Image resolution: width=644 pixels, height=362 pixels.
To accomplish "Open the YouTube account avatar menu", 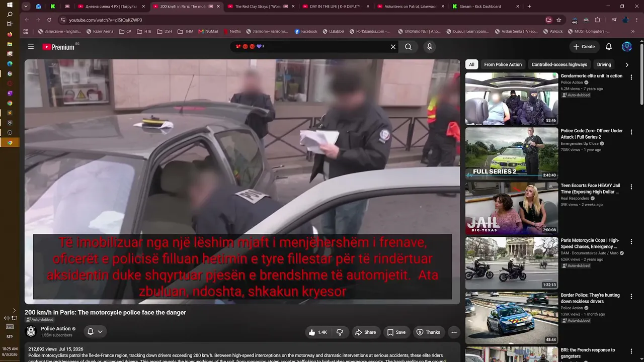I will coord(627,47).
